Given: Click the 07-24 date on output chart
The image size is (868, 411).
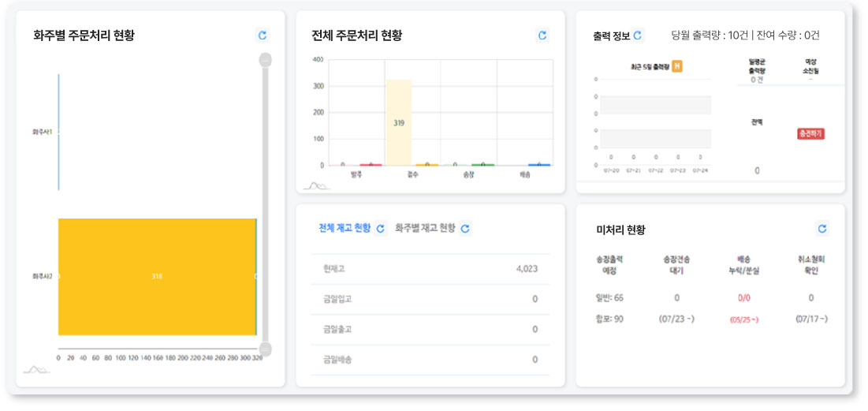Looking at the screenshot, I should [x=700, y=170].
